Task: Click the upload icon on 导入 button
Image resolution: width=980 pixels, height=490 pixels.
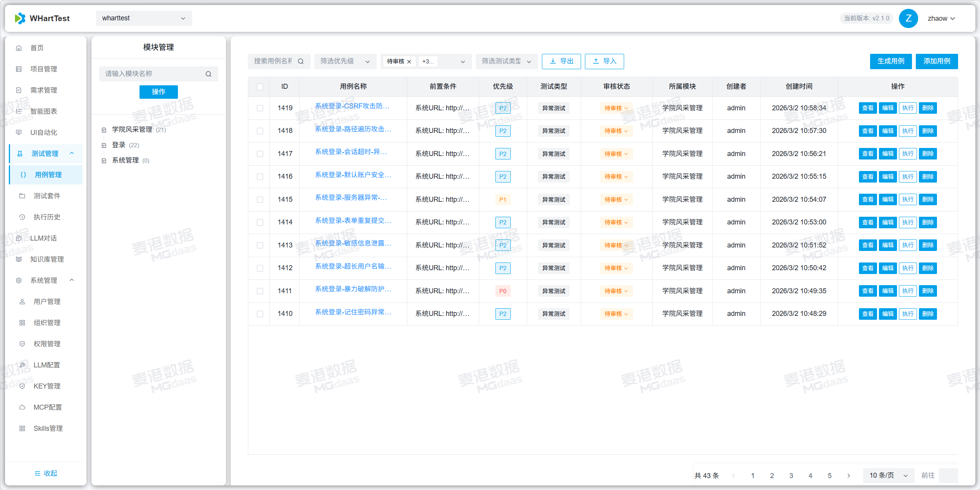Action: point(596,61)
